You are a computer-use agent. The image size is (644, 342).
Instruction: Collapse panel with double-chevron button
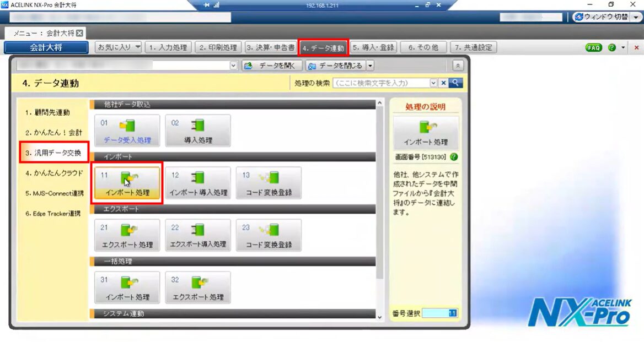458,66
